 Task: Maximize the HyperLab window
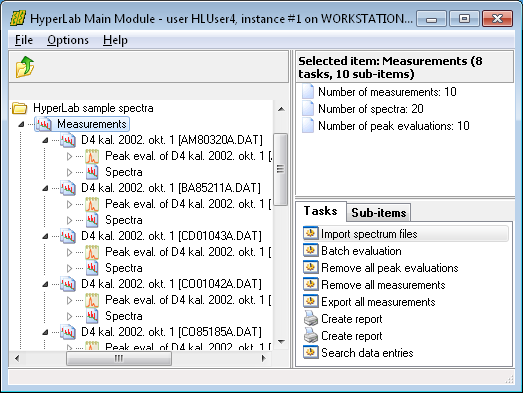[464, 19]
